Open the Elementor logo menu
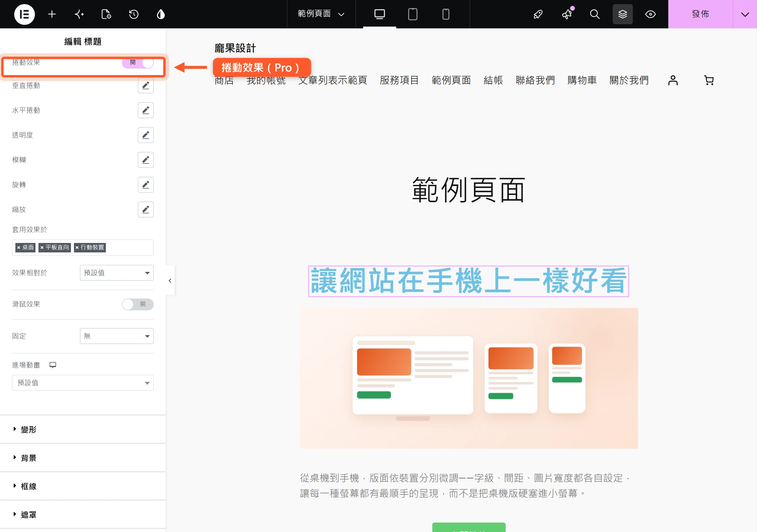Screen dimensions: 757x532 (25, 14)
